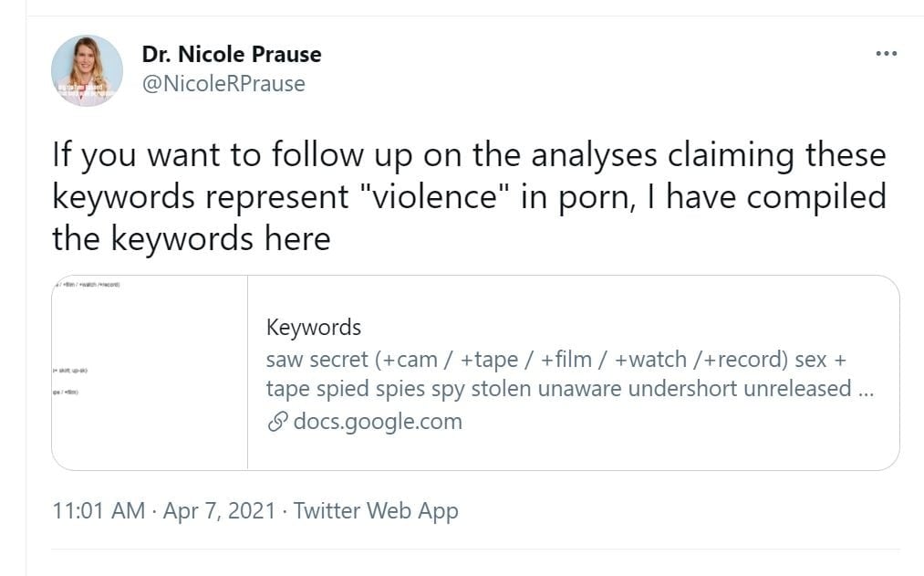Click card description starting "saw secret"

click(x=556, y=359)
